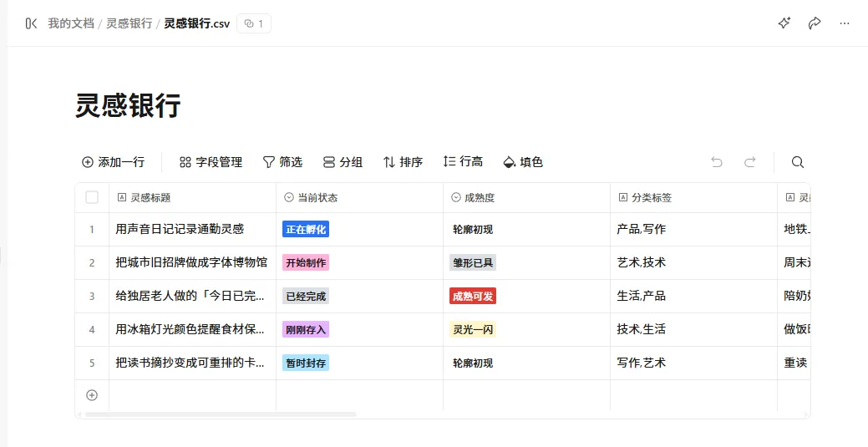Screen dimensions: 868x447
Task: Click the 灵感银行.csv breadcrumb title
Action: point(196,23)
